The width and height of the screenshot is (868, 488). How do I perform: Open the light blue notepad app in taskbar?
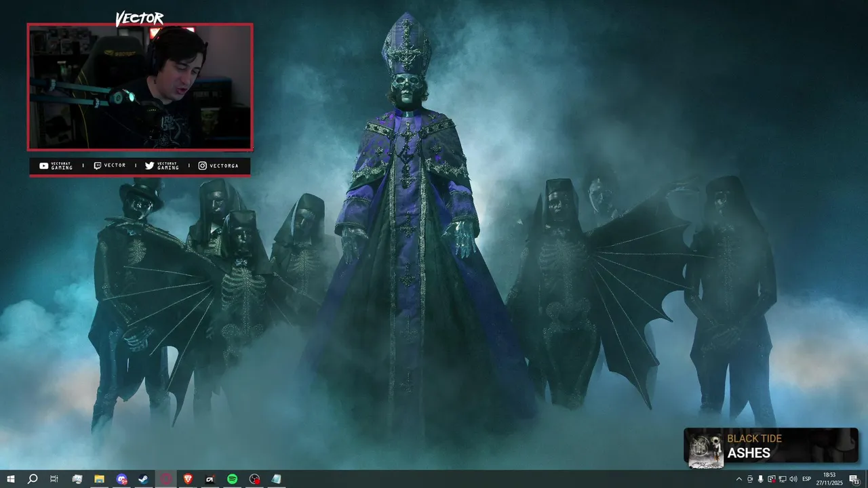point(276,479)
